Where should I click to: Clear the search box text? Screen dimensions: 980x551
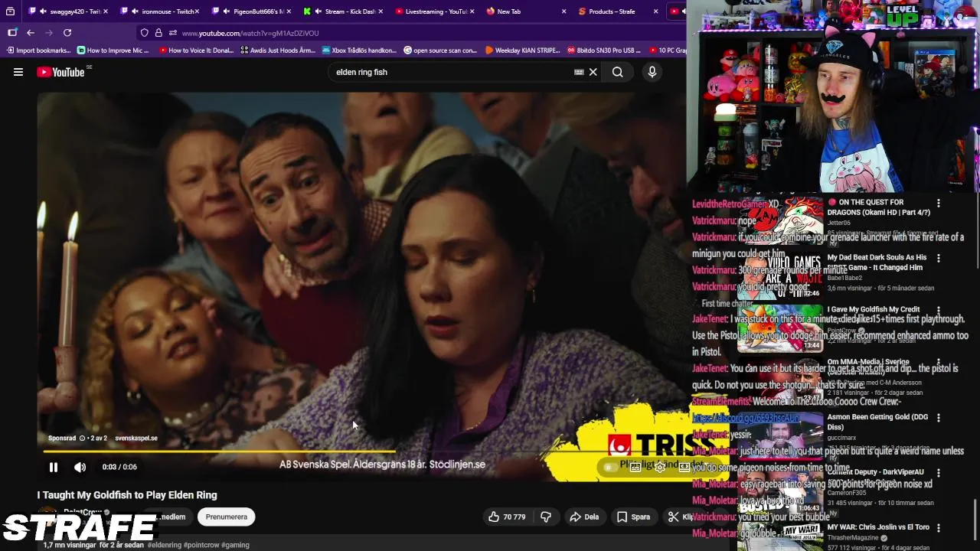pos(593,72)
